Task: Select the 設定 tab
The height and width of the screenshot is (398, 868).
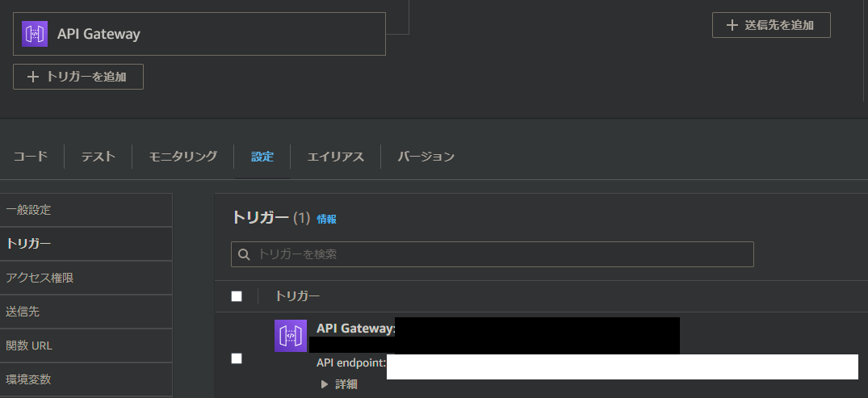Action: (262, 157)
